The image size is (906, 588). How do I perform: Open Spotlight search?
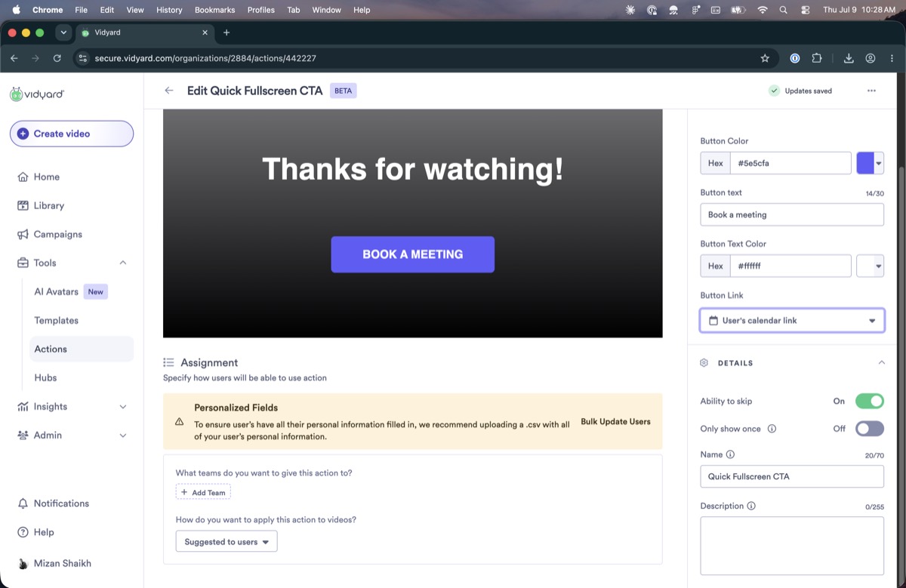coord(784,10)
